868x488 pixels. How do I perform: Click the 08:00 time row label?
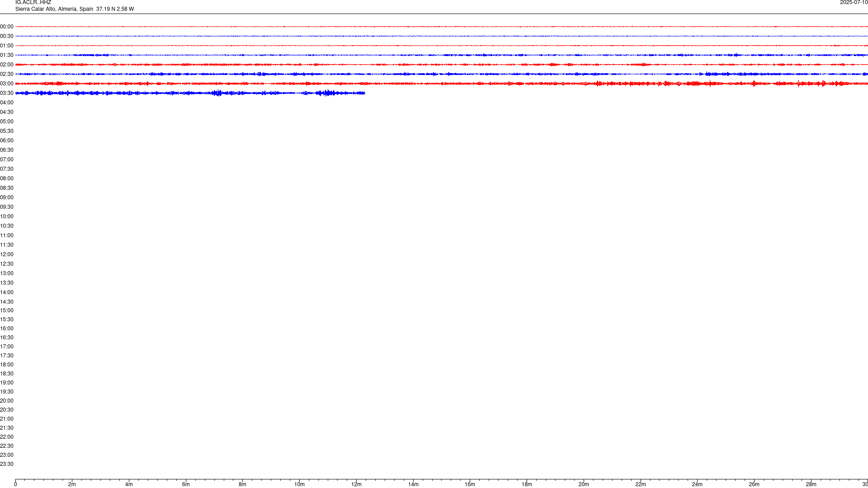7,178
